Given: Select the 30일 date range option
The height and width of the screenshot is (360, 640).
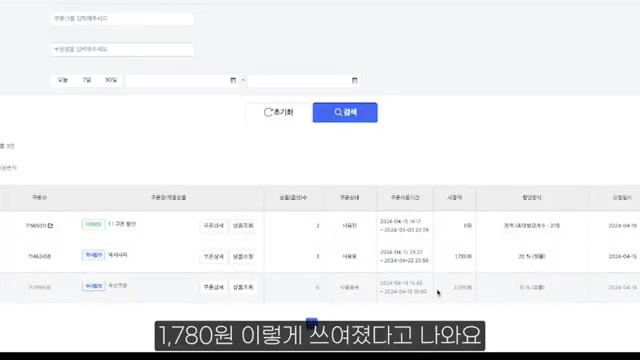Looking at the screenshot, I should tap(111, 80).
